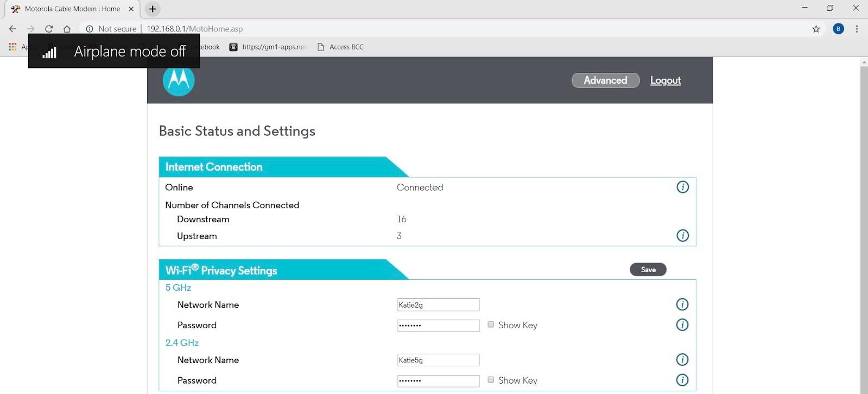This screenshot has width=868, height=394.
Task: Open the Access BCC bookmark
Action: (x=340, y=47)
